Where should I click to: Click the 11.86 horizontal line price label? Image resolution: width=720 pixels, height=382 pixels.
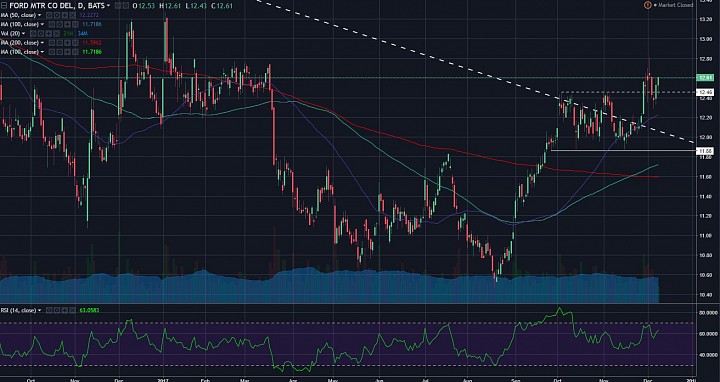[704, 151]
